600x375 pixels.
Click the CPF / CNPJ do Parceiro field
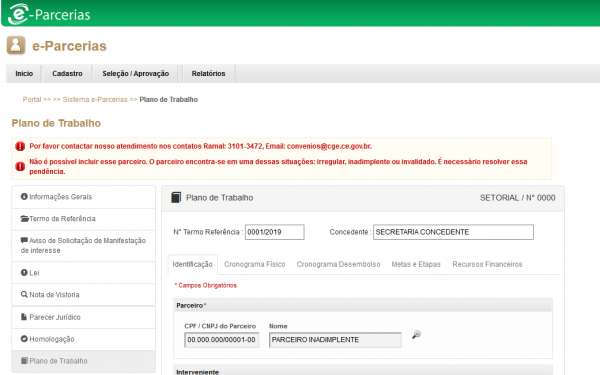click(222, 340)
